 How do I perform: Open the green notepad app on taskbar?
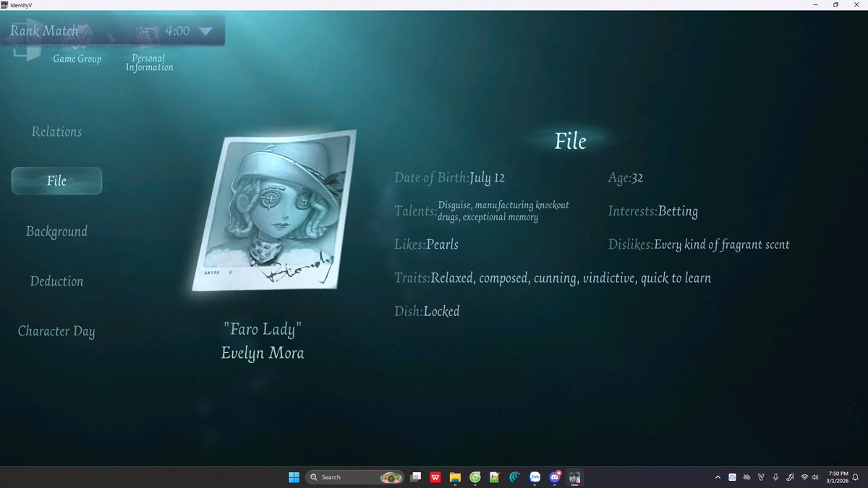(495, 477)
